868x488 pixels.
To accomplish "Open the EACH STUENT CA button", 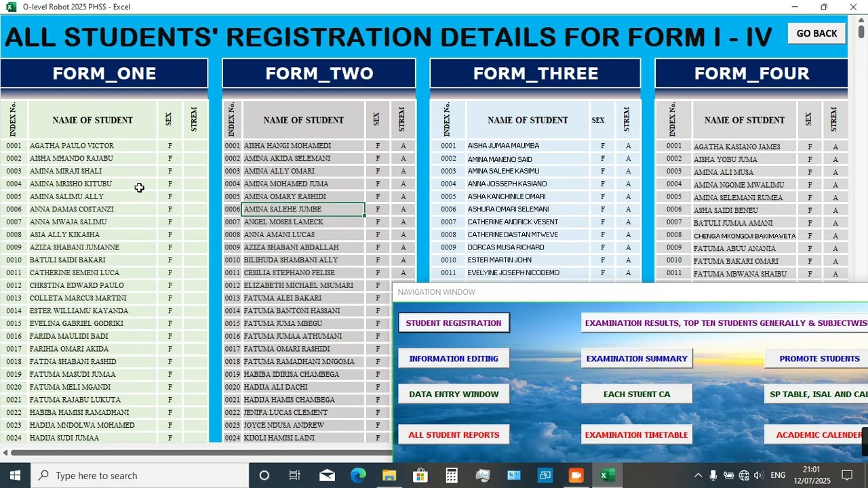I will point(637,394).
